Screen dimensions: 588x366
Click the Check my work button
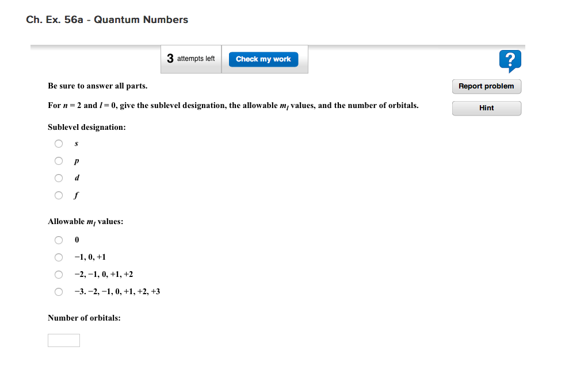point(263,59)
